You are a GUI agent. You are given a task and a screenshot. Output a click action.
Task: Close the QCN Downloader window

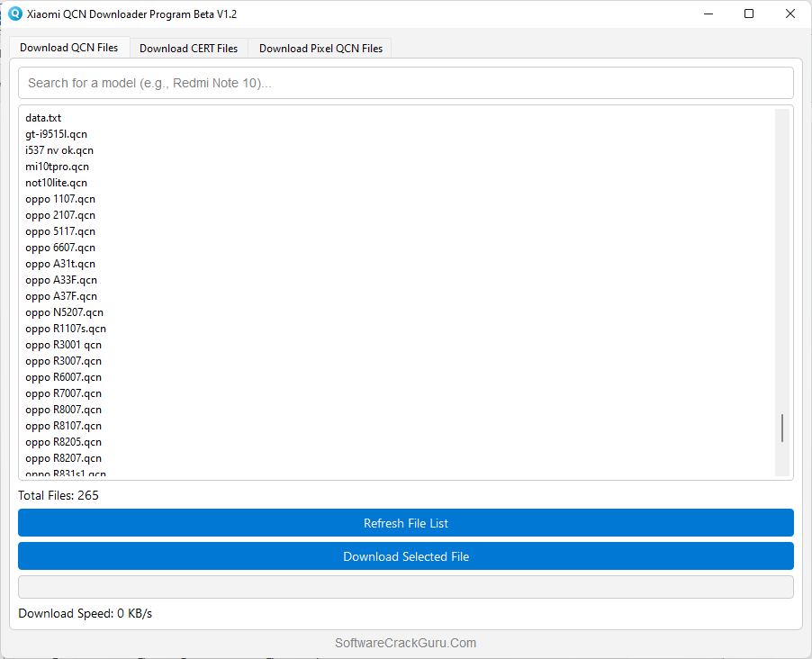click(789, 14)
